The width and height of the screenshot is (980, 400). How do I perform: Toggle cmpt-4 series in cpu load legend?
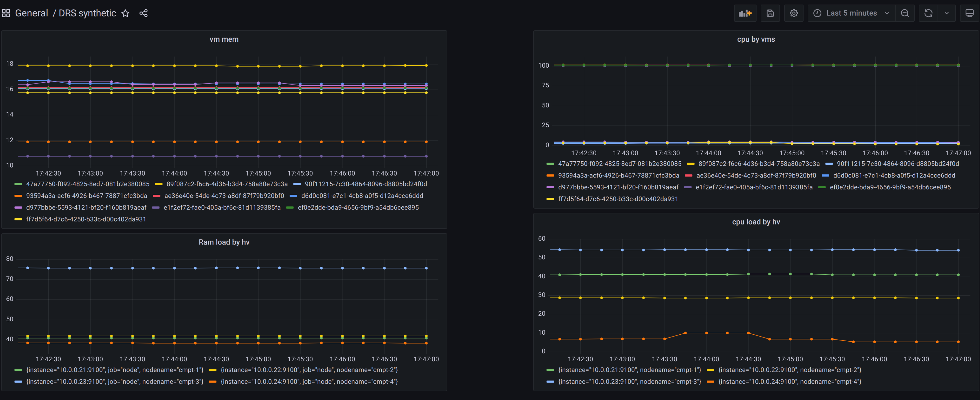pos(789,381)
